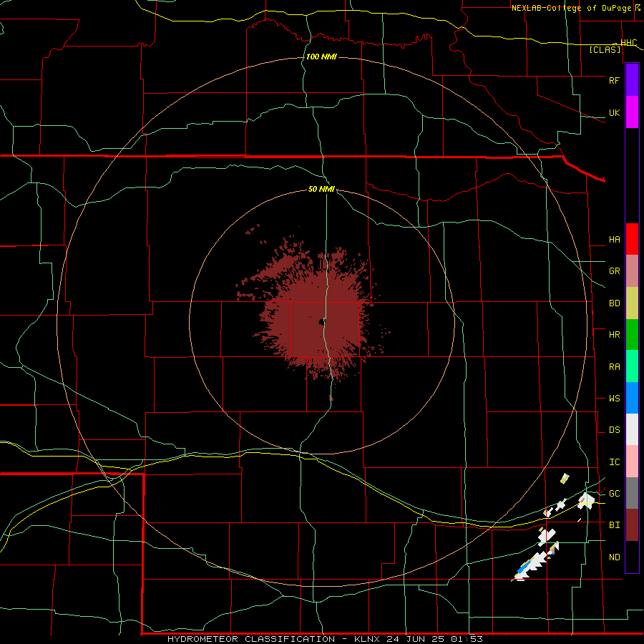Click the Hydrometeor Classification KLNX title
The width and height of the screenshot is (644, 644).
(x=325, y=639)
